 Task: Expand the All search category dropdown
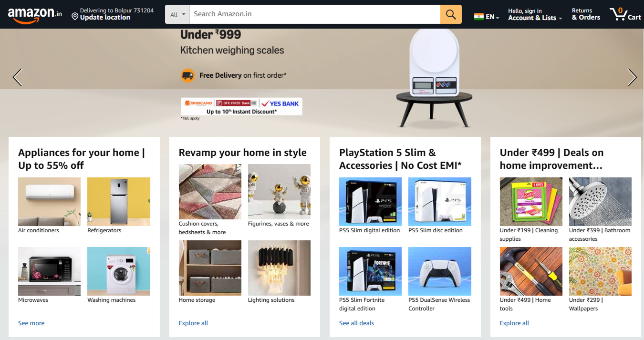click(177, 14)
